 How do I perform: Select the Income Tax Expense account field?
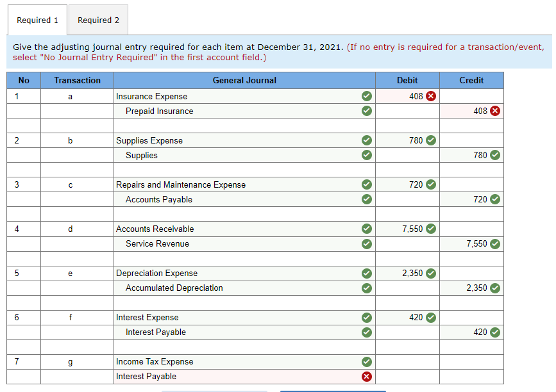point(244,362)
